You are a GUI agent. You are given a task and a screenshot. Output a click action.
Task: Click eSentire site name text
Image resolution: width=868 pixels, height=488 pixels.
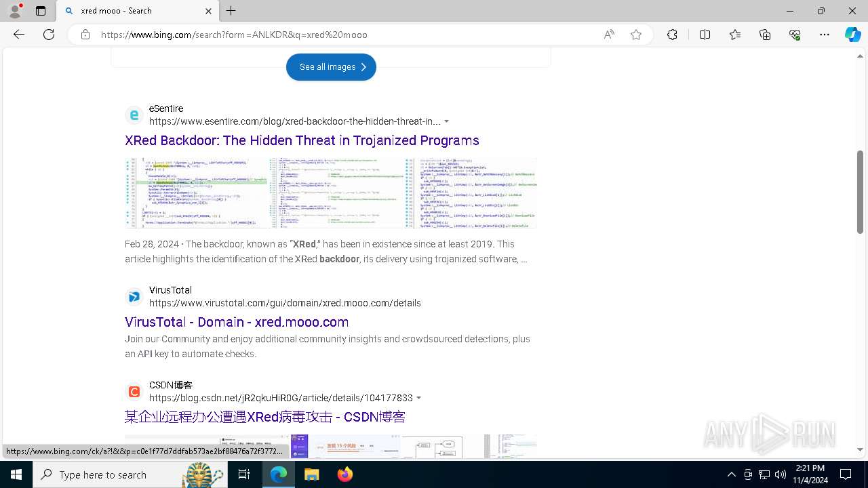(166, 108)
